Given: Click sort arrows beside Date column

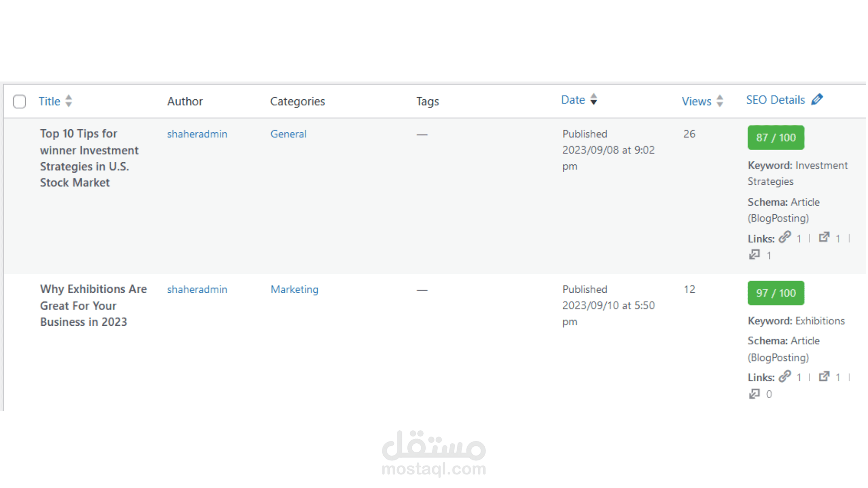Looking at the screenshot, I should (594, 99).
